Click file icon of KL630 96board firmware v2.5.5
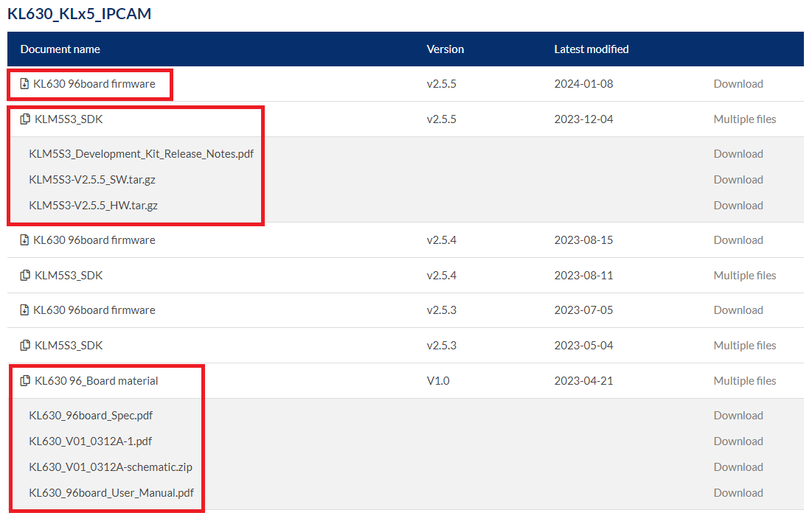812x524 pixels. click(24, 84)
